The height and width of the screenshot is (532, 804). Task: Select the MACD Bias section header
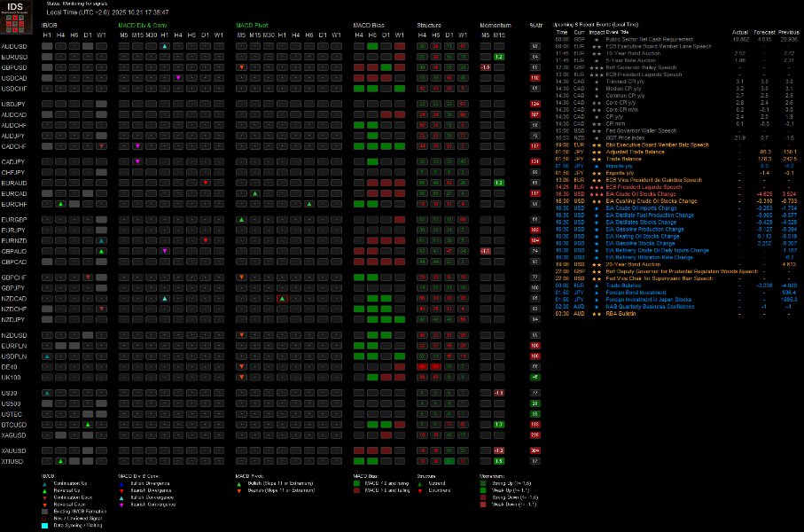[369, 25]
